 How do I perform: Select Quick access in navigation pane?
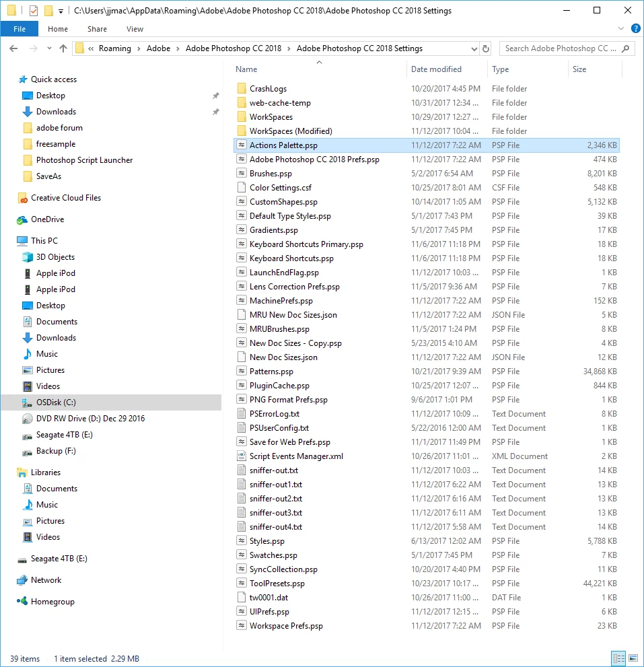click(54, 79)
